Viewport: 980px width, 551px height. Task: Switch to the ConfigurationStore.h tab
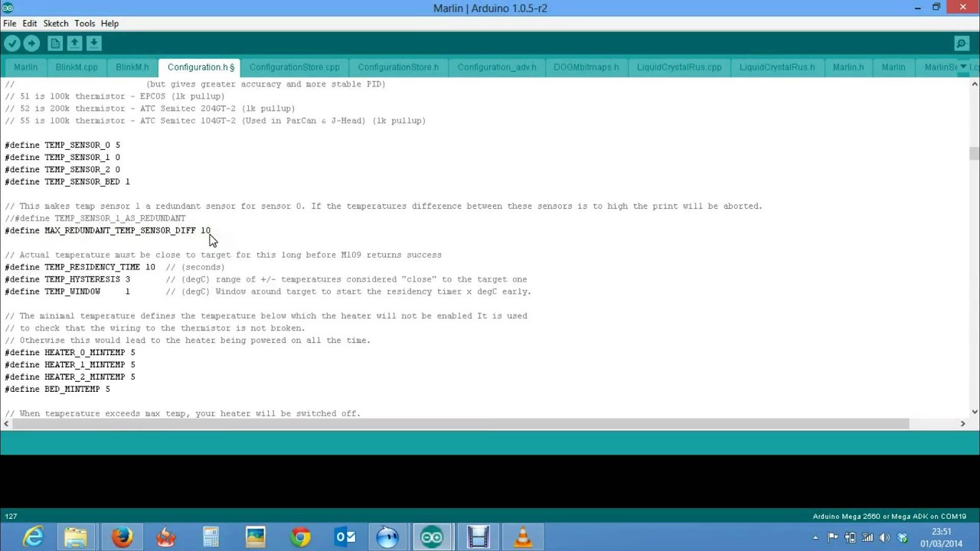click(398, 67)
